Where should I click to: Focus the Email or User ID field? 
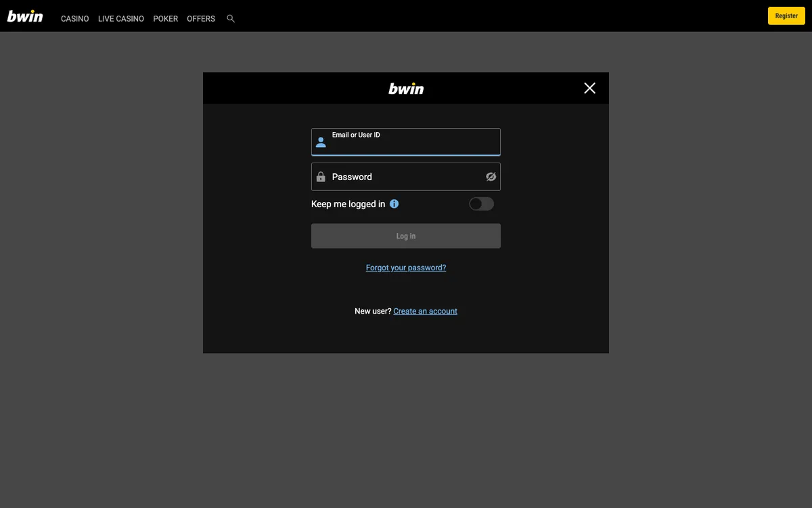tap(406, 142)
